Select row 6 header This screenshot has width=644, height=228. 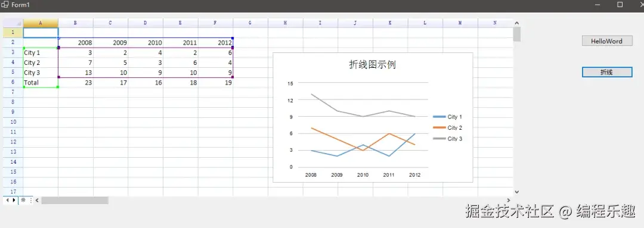point(13,82)
